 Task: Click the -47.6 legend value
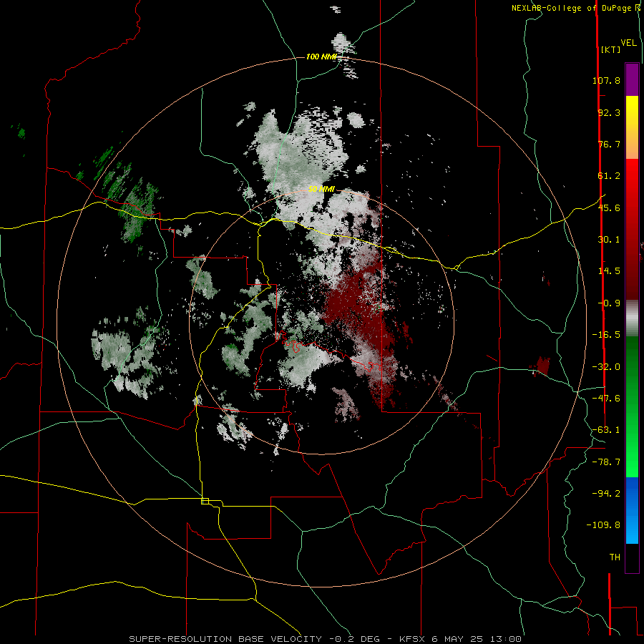point(606,399)
